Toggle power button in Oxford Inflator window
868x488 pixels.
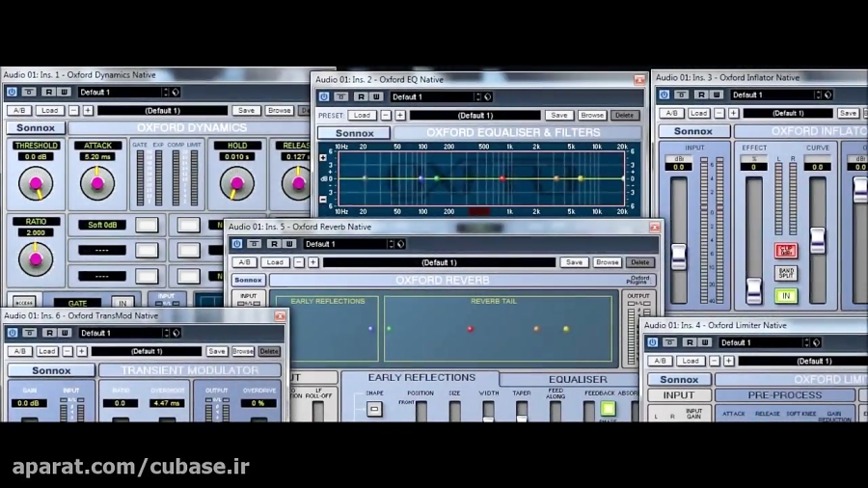click(665, 95)
